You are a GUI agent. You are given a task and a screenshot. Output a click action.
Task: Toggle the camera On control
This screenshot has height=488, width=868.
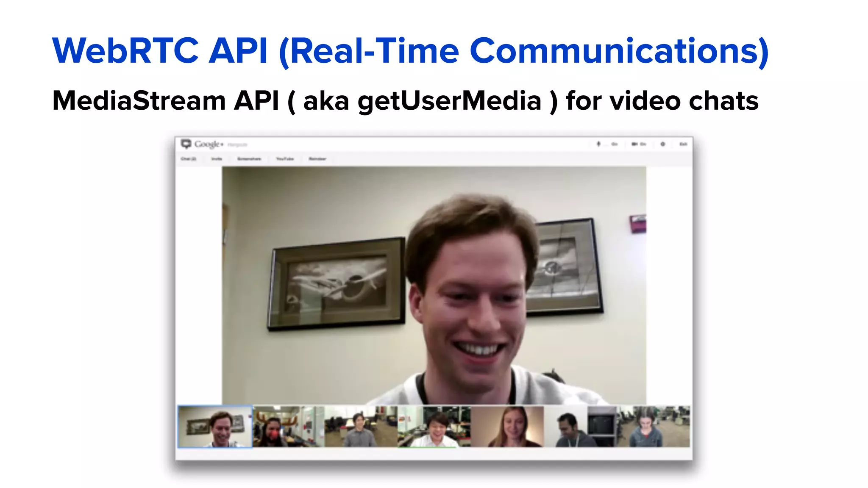click(x=639, y=144)
